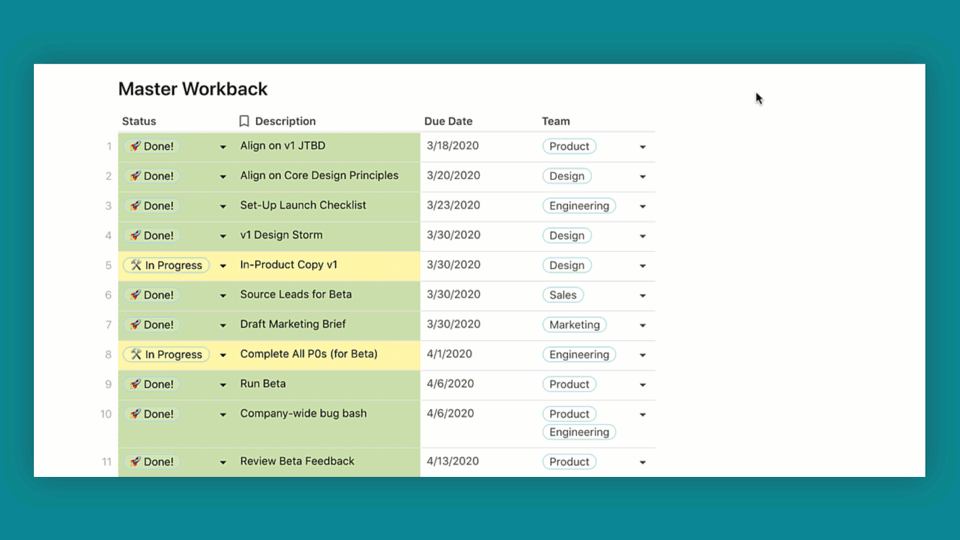Open status dropdown for Draft Marketing Brief
This screenshot has height=540, width=960.
tap(223, 325)
